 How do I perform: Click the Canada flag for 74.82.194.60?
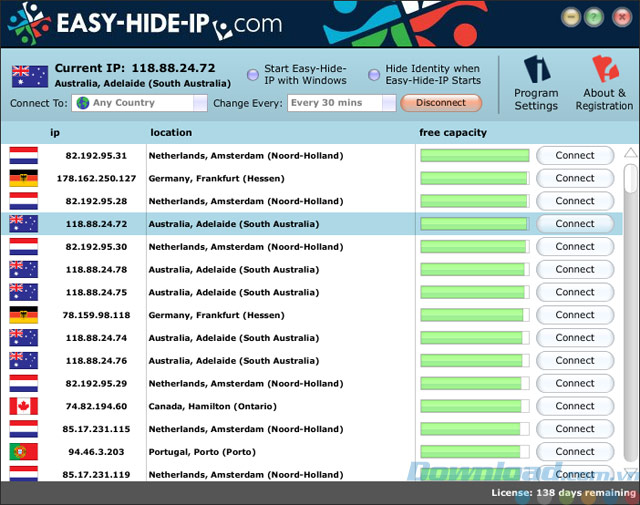23,406
